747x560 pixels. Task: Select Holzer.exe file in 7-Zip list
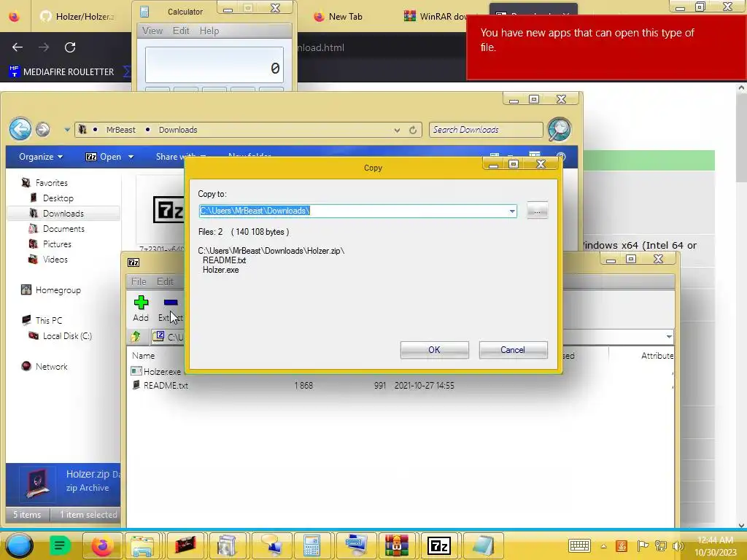[x=156, y=371]
